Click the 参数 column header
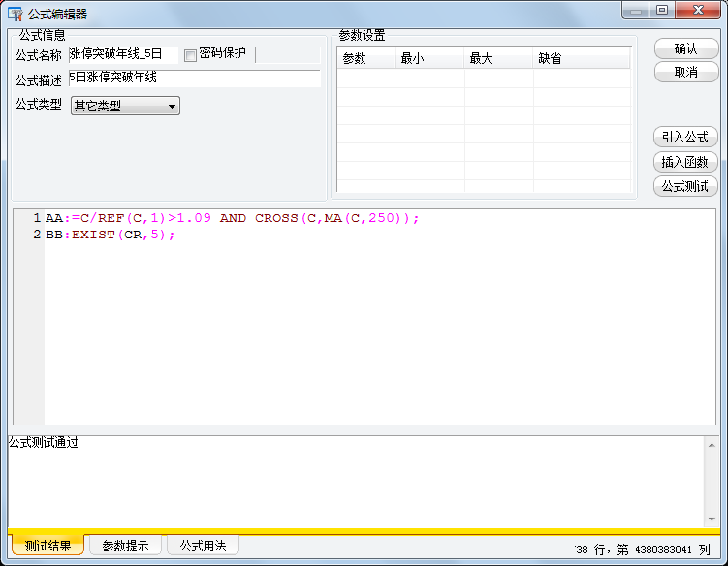 click(365, 58)
